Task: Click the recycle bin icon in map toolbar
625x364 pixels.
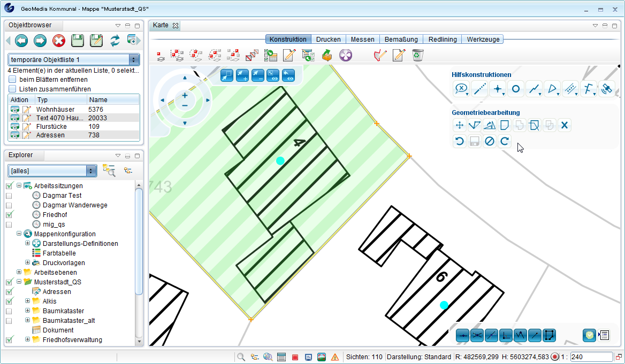Action: point(417,55)
